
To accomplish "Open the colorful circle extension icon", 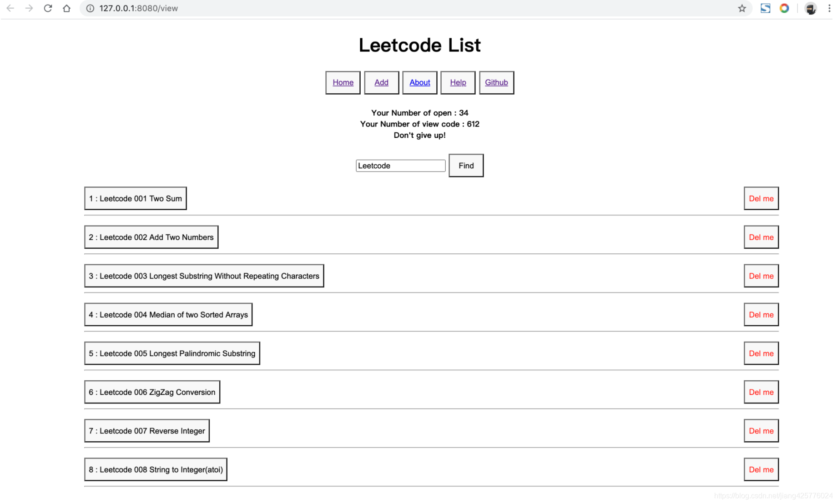I will [784, 8].
